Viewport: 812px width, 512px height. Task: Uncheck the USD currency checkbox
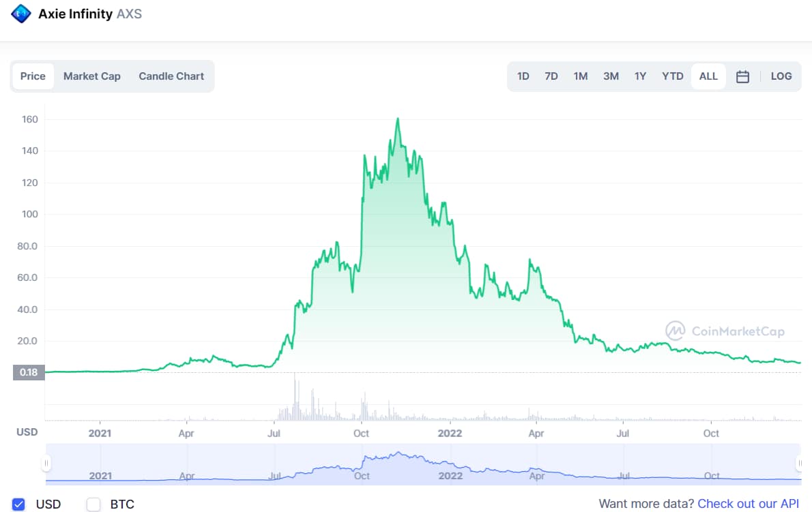pyautogui.click(x=19, y=505)
